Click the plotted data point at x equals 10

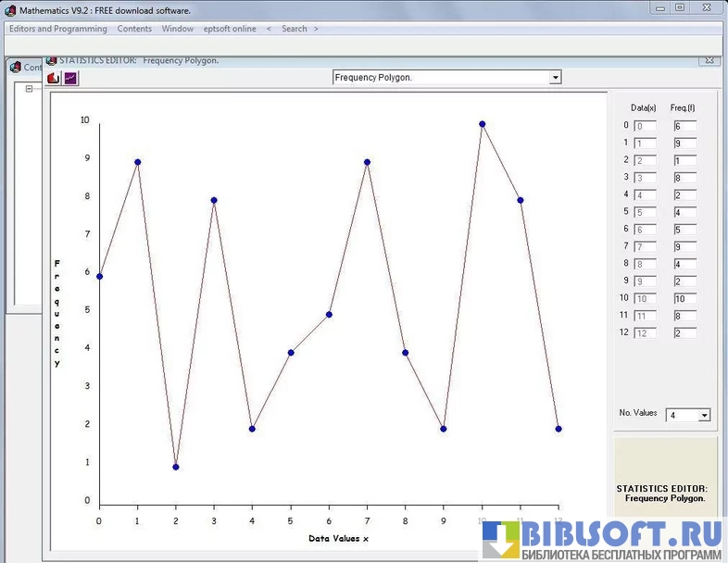[x=482, y=124]
